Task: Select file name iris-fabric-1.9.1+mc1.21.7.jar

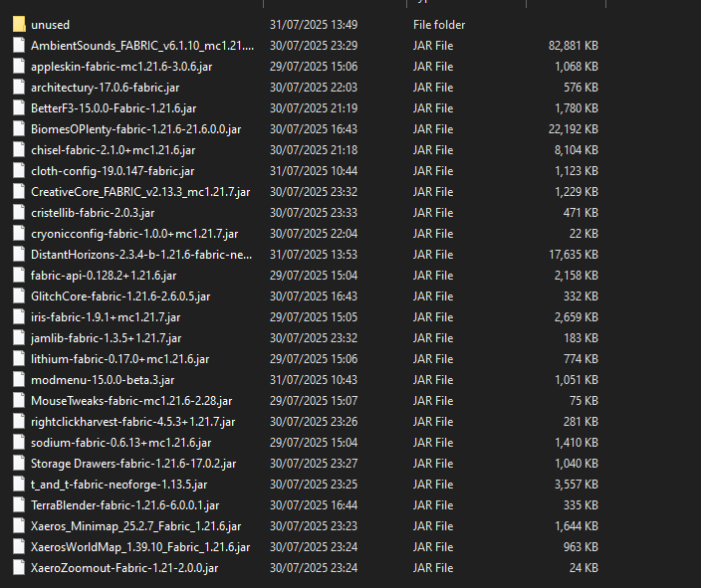Action: [x=106, y=317]
